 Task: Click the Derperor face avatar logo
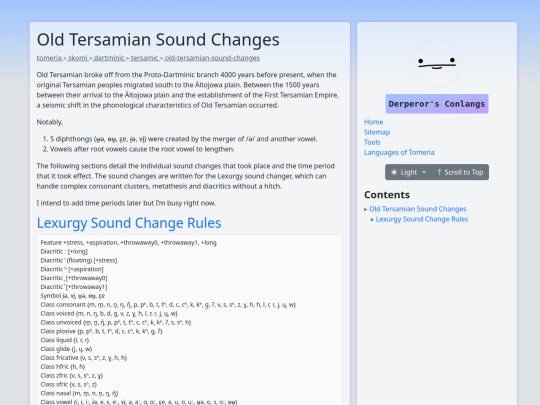click(x=437, y=63)
